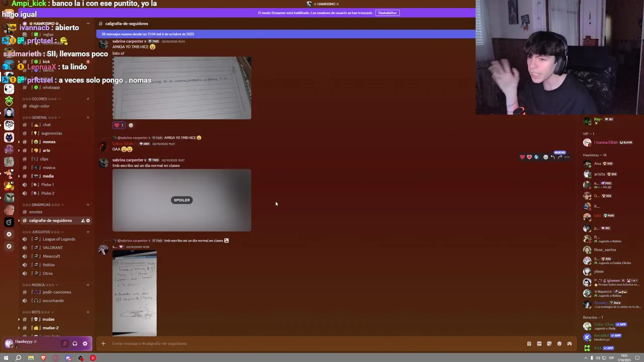Viewport: 644px width, 362px height.
Task: Collapse the GENERAL category
Action: tap(41, 118)
